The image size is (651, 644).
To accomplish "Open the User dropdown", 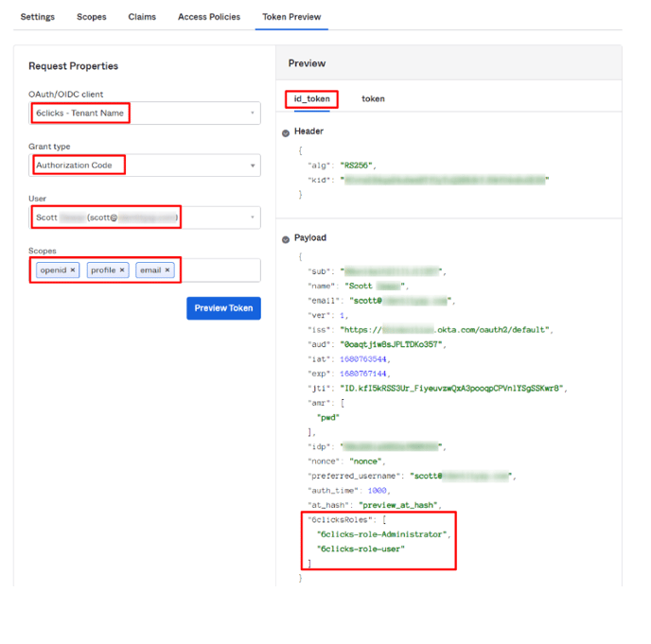I will (x=145, y=218).
